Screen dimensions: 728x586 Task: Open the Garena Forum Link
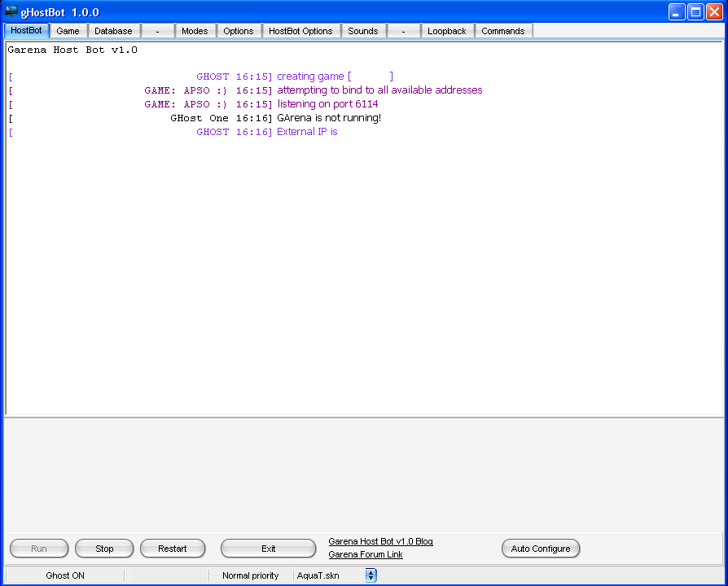tap(366, 555)
